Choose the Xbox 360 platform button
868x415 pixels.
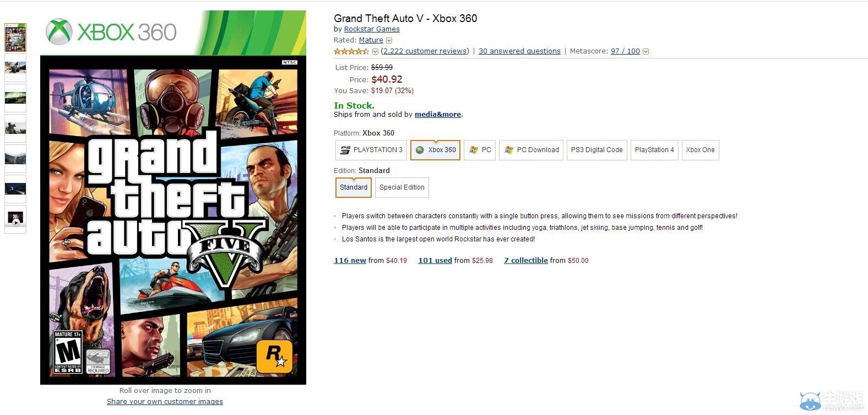[435, 150]
